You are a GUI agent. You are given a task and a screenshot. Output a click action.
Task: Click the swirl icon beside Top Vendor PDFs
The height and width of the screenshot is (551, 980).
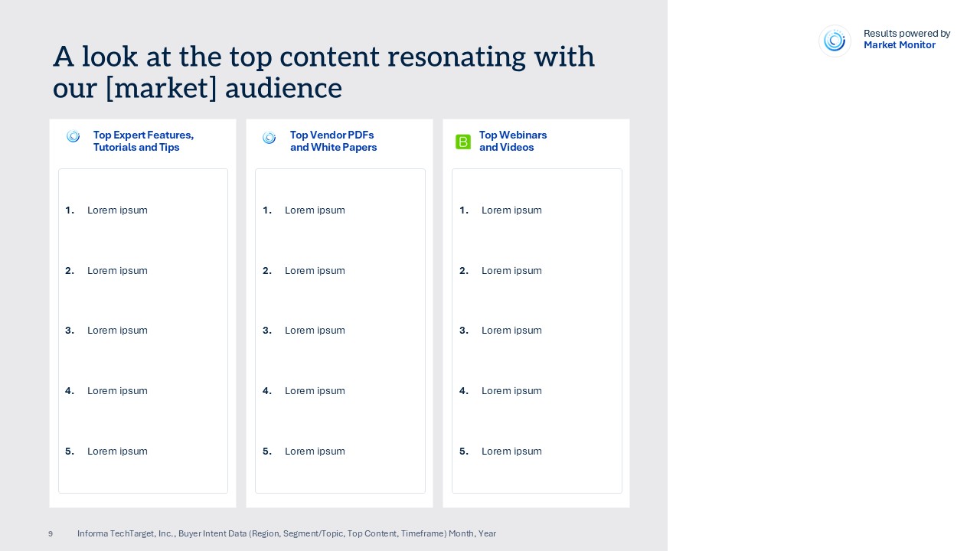[x=269, y=138]
